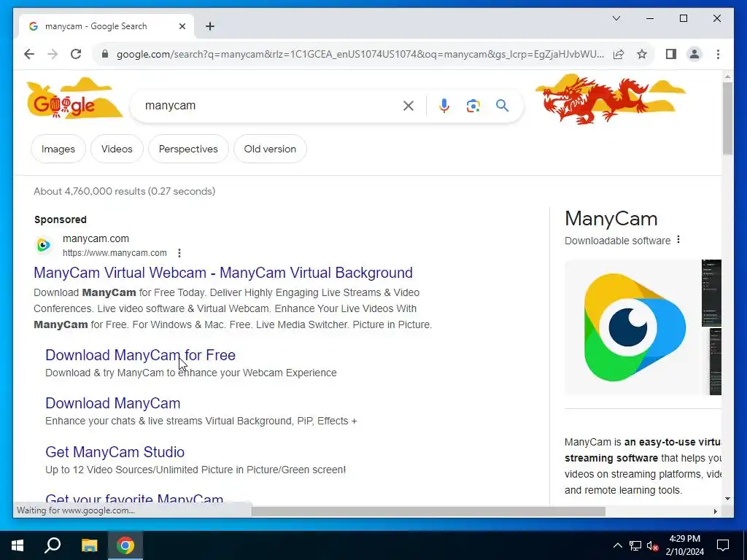This screenshot has width=747, height=560.
Task: Click the ManyCam knowledge panel title
Action: 611,219
